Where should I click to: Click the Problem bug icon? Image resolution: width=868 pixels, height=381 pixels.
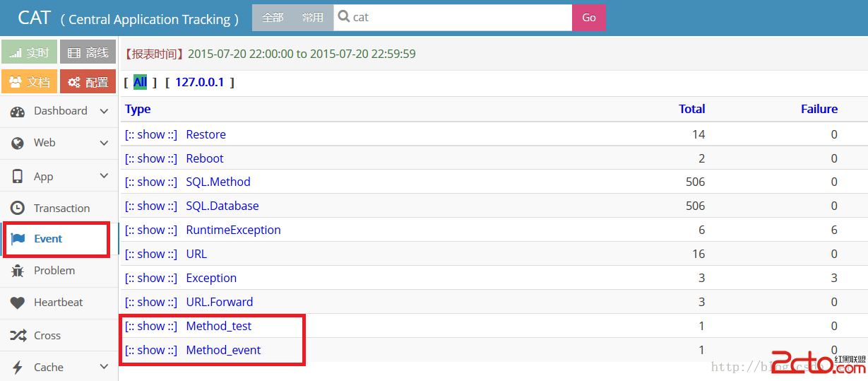18,271
